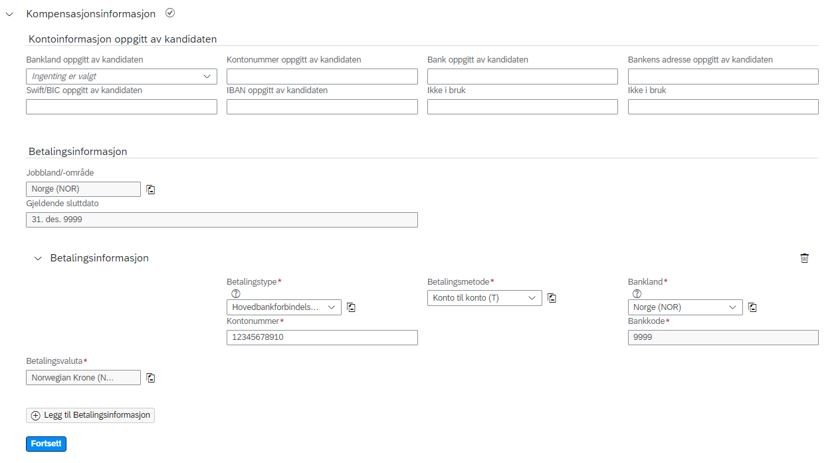Image resolution: width=832 pixels, height=463 pixels.
Task: Click the first Ikke i bruk field
Action: pos(522,107)
